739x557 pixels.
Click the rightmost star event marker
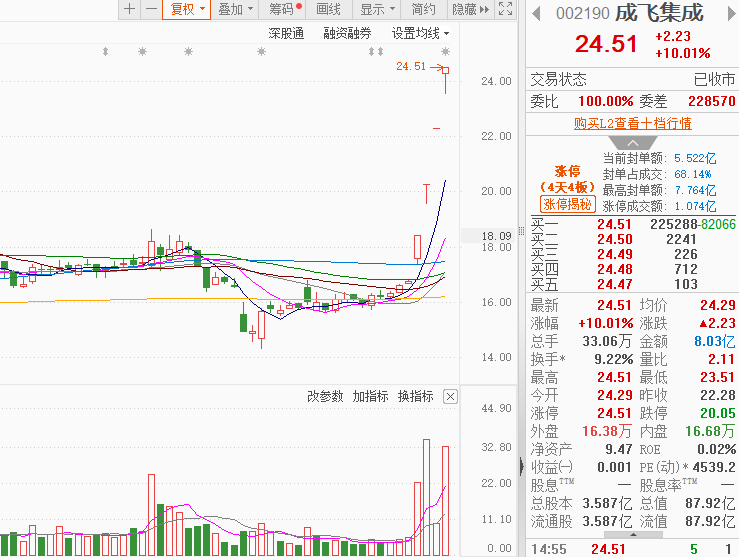point(445,51)
